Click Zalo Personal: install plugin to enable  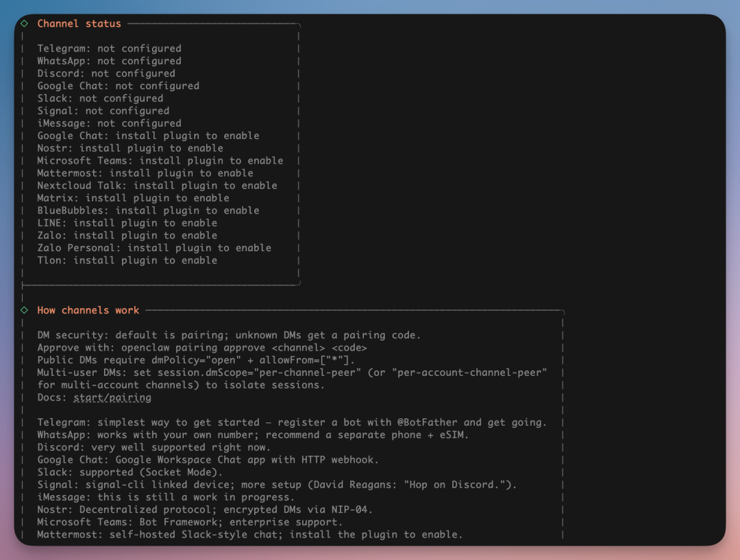click(x=154, y=248)
